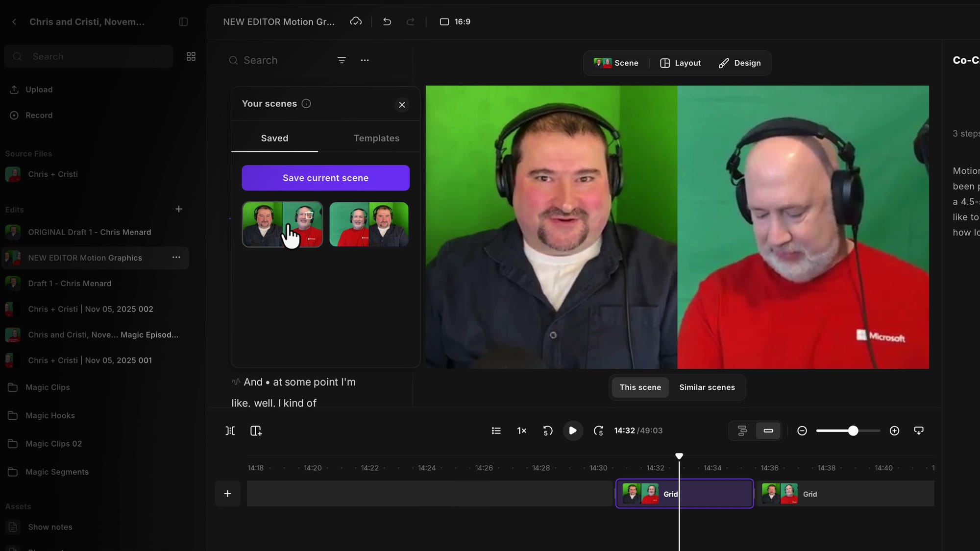Image resolution: width=980 pixels, height=551 pixels.
Task: Apply the second saved scene thumbnail
Action: [x=369, y=224]
